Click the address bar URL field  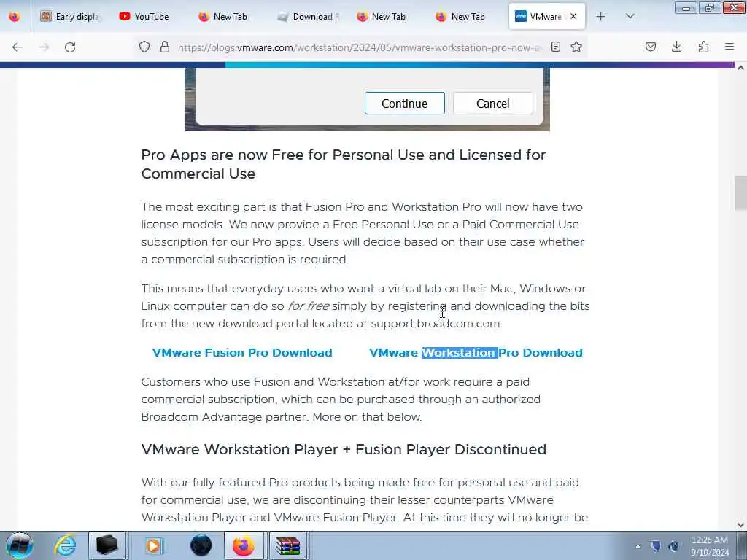pos(360,47)
